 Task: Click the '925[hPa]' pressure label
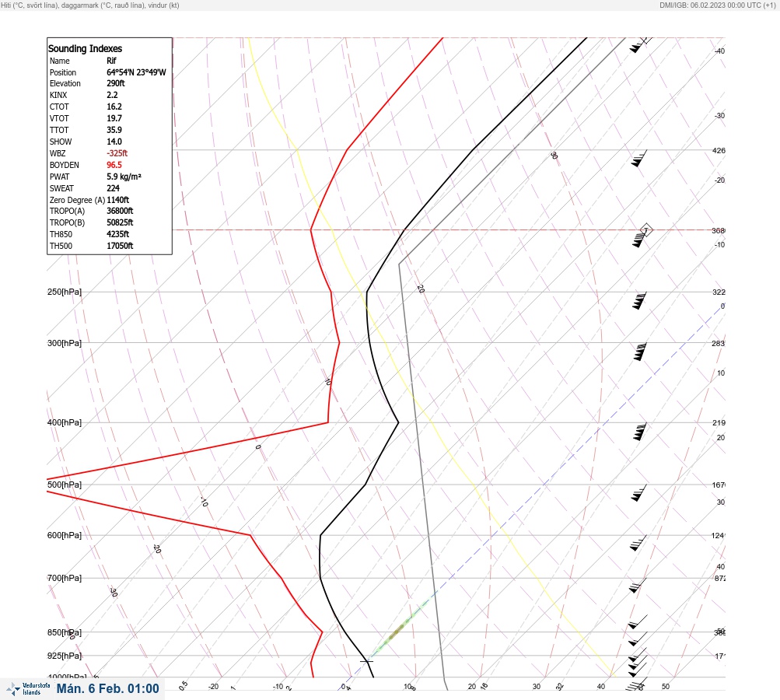pyautogui.click(x=65, y=656)
